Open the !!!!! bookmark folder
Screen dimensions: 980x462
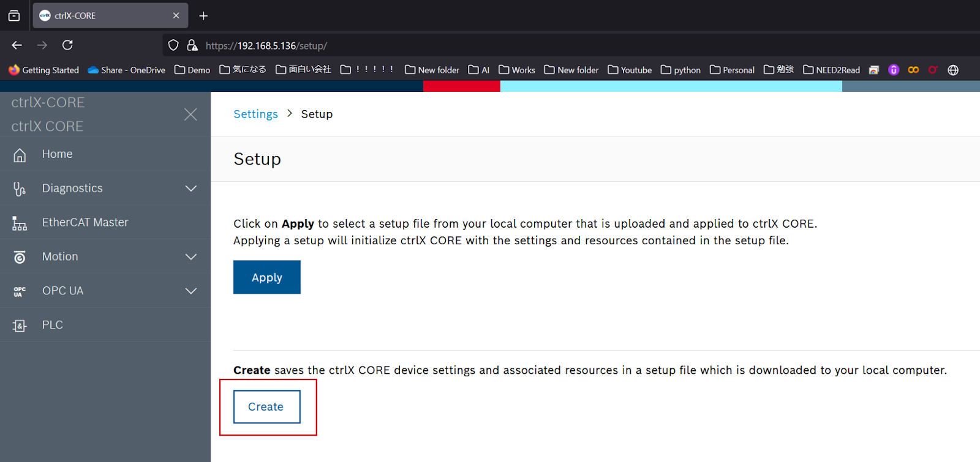pyautogui.click(x=367, y=70)
